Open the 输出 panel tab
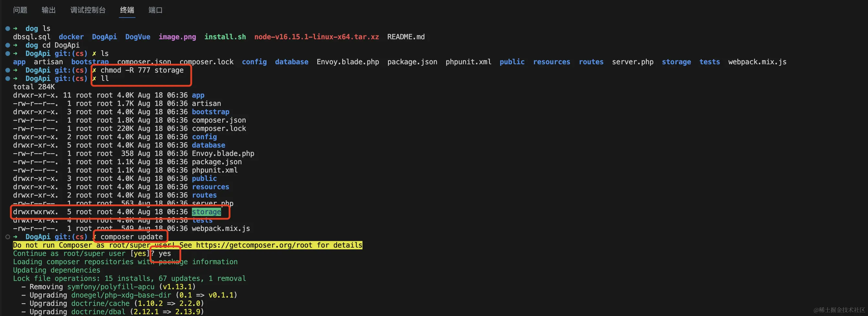This screenshot has height=316, width=868. 49,10
